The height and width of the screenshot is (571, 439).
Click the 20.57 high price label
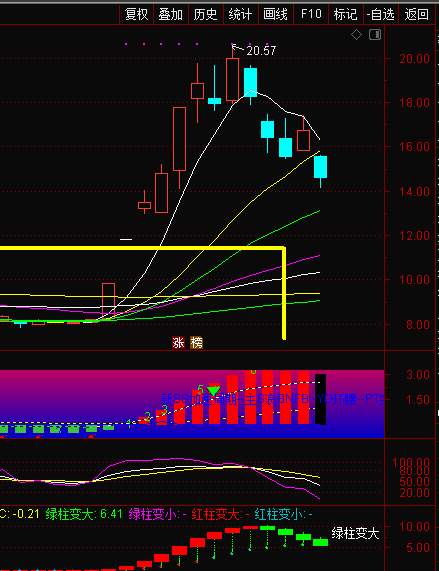(261, 51)
